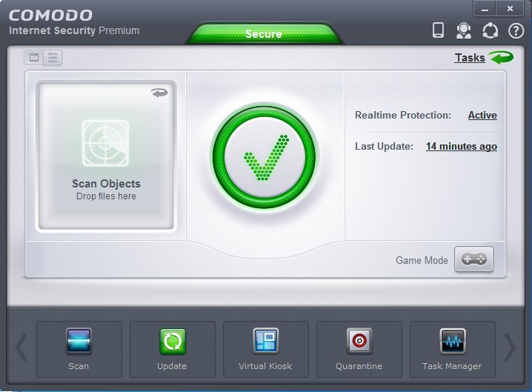
Task: Open the mobile device icon in header
Action: coord(438,30)
